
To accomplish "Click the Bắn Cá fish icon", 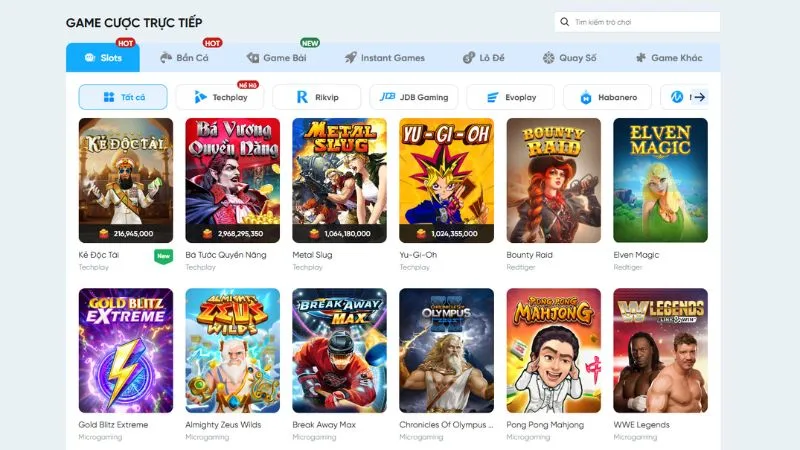I will click(x=166, y=58).
